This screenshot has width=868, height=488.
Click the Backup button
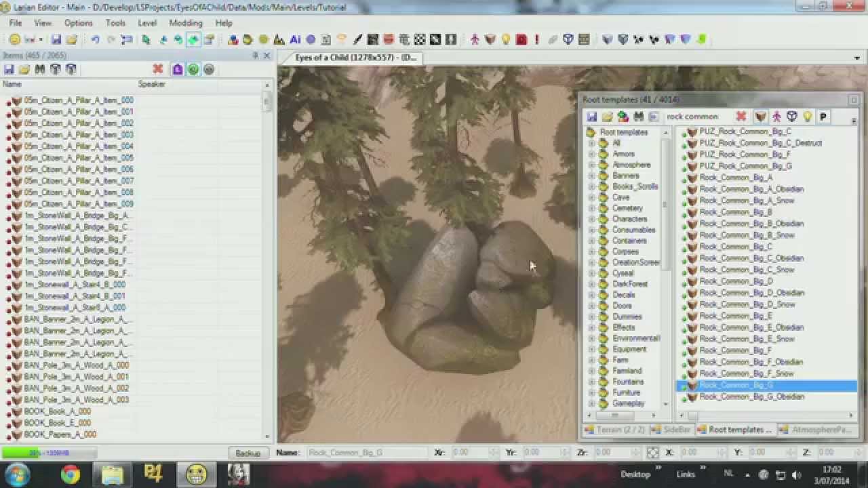(248, 453)
